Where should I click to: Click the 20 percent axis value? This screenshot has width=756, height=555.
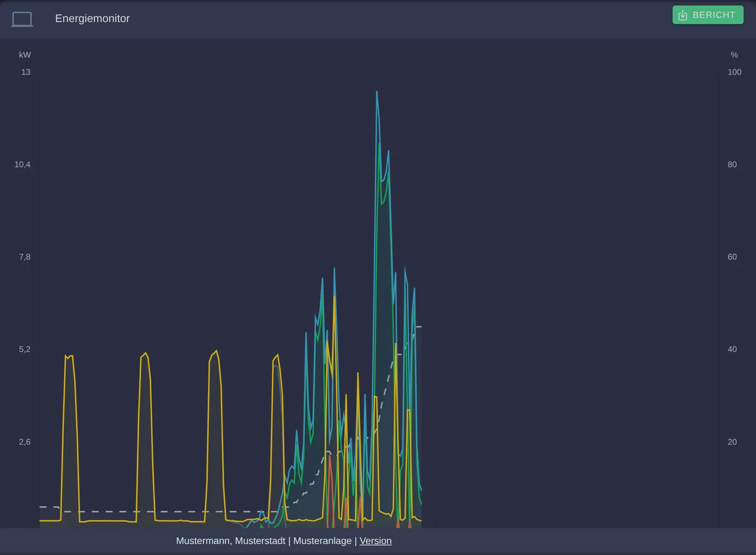[732, 442]
